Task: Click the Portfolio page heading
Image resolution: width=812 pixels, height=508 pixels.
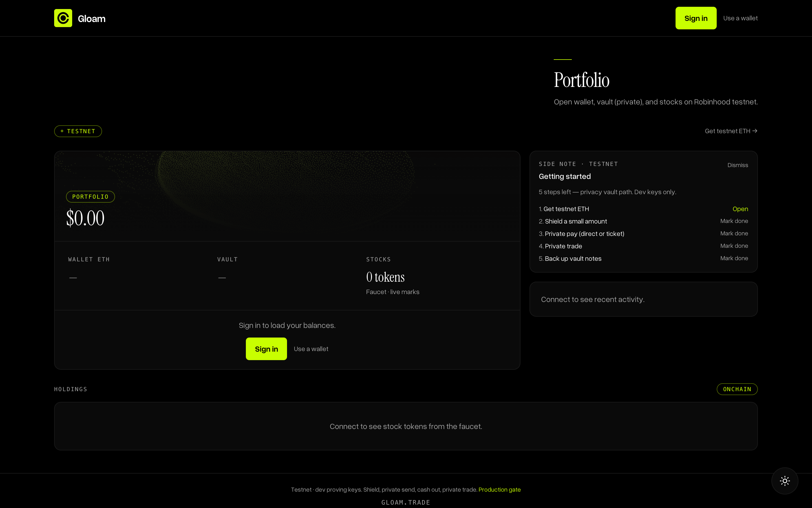Action: click(581, 80)
